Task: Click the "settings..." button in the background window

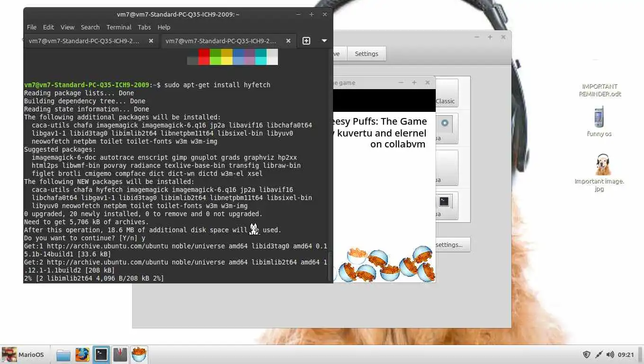Action: click(452, 245)
